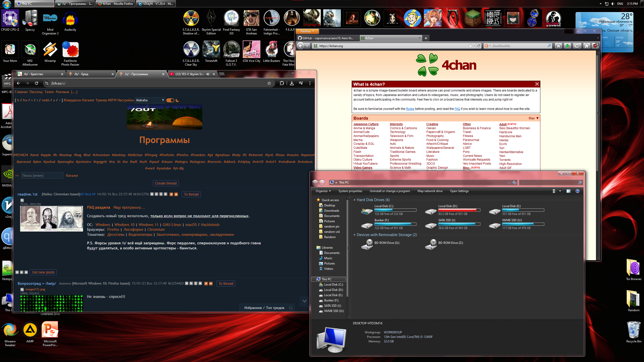This screenshot has width=644, height=362.
Task: Open the Firefox bookmarks menu button
Action: coord(577,46)
